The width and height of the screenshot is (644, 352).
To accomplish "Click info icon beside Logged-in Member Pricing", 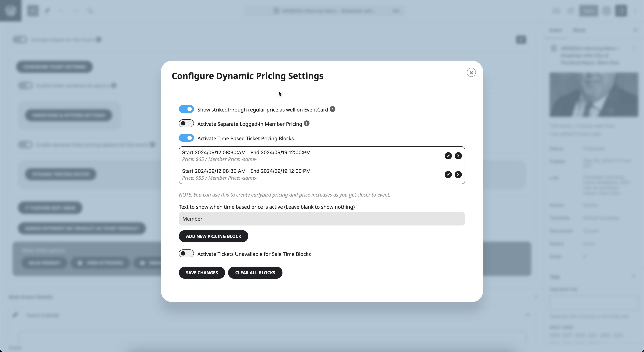I will click(x=306, y=123).
